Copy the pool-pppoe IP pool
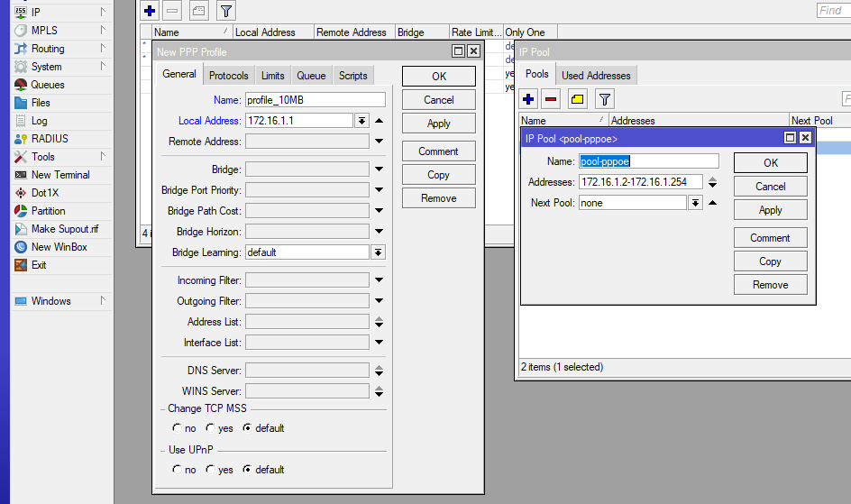Screen dimensions: 851x504 coord(770,261)
